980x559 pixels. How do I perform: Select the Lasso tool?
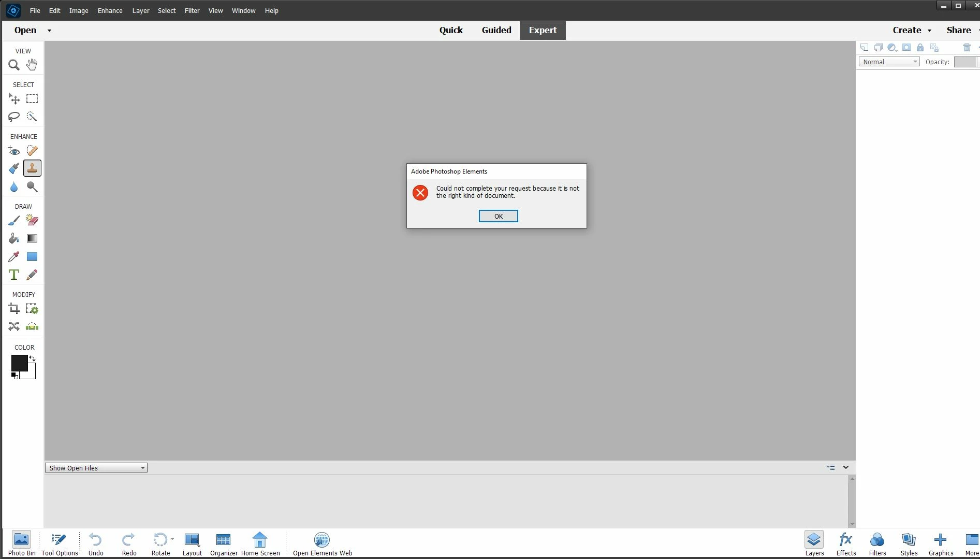coord(14,117)
